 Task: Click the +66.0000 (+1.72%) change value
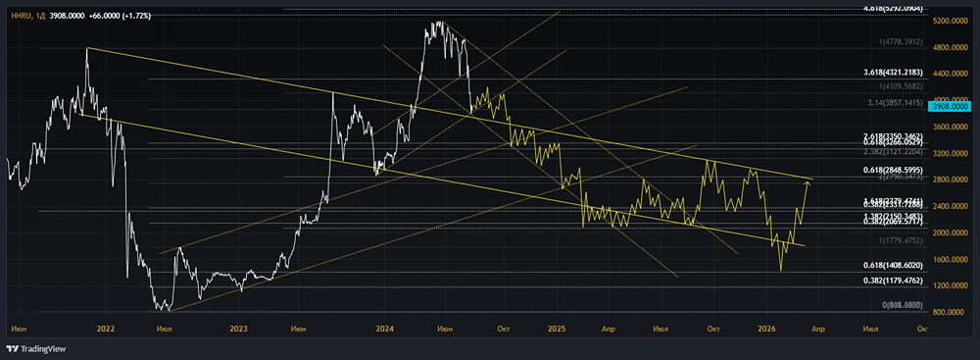point(121,16)
